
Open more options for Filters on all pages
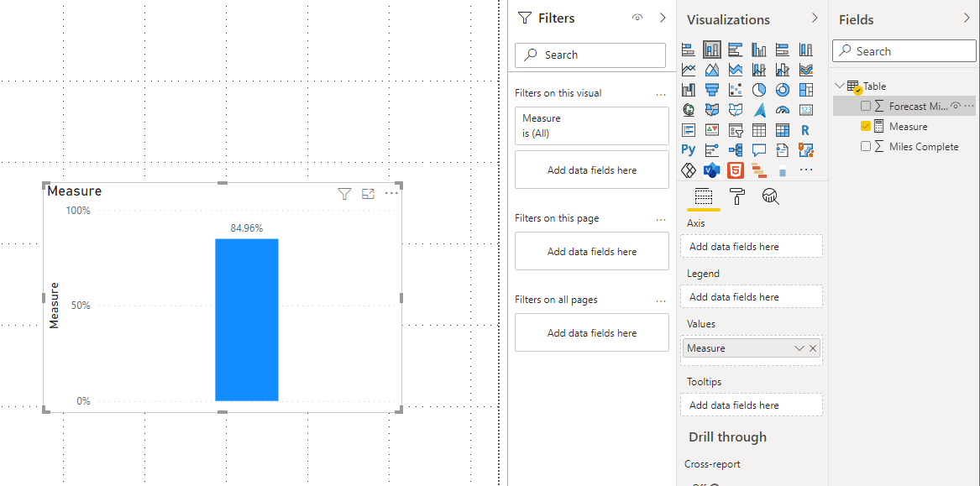[661, 300]
